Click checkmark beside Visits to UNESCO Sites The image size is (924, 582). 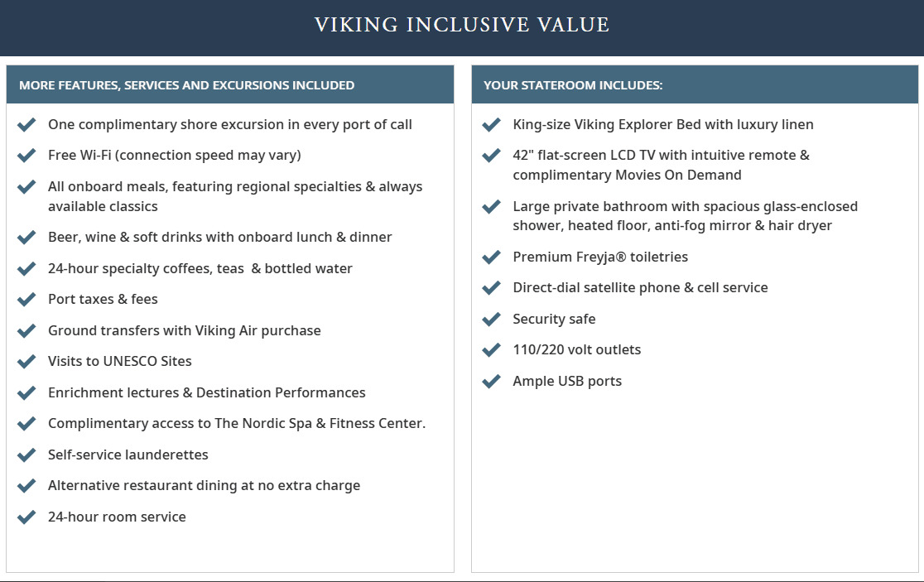click(x=26, y=361)
